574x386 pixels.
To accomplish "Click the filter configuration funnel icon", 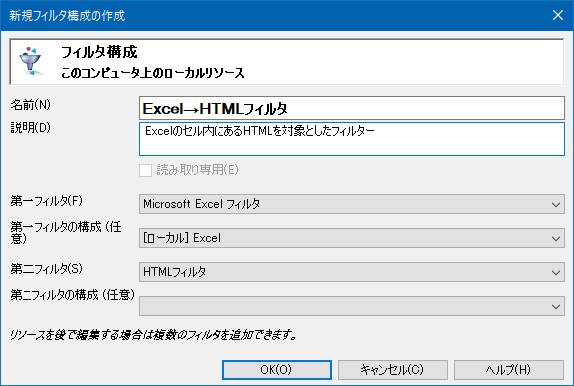I will pos(30,61).
